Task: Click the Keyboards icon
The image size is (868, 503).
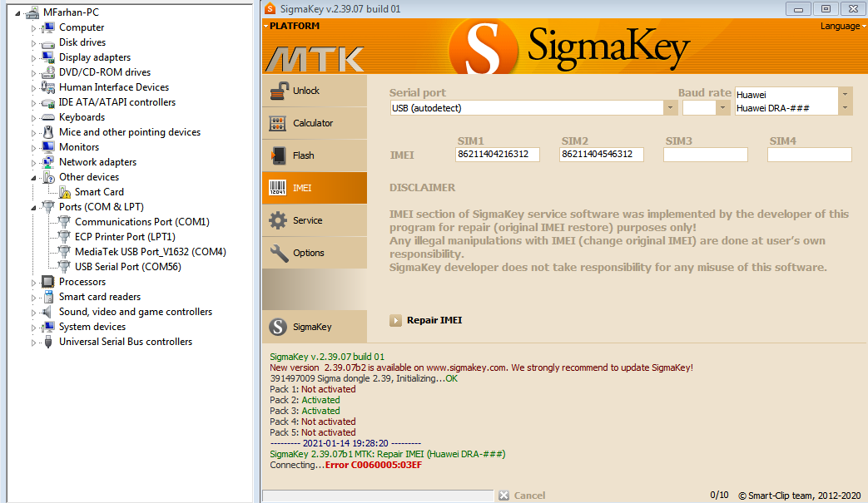Action: (48, 117)
